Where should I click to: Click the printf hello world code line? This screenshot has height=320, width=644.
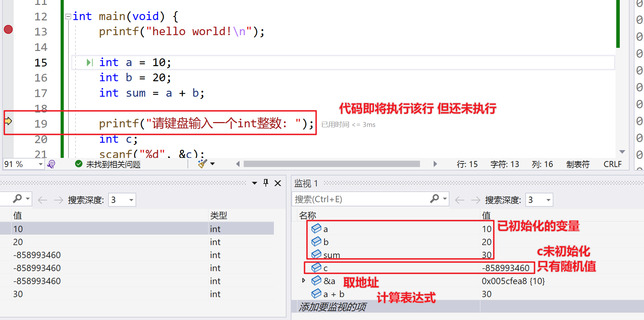coord(182,32)
